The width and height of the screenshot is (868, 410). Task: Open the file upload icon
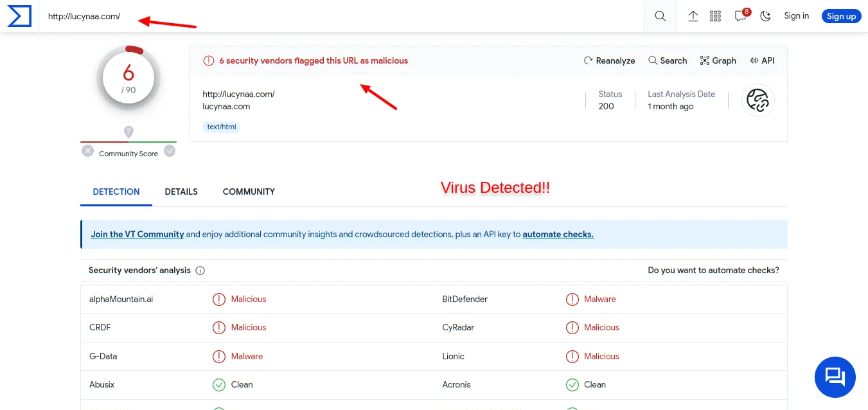pos(693,15)
